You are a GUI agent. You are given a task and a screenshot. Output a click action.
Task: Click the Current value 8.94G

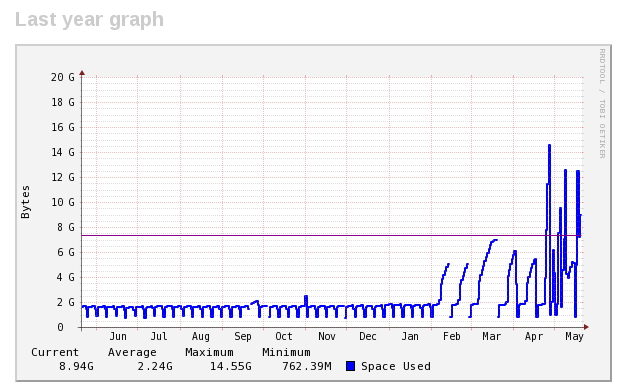tap(76, 366)
